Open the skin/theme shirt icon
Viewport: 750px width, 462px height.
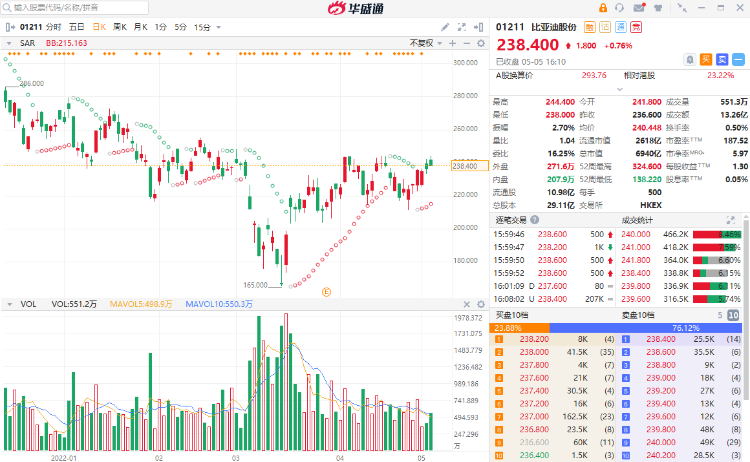pos(658,8)
